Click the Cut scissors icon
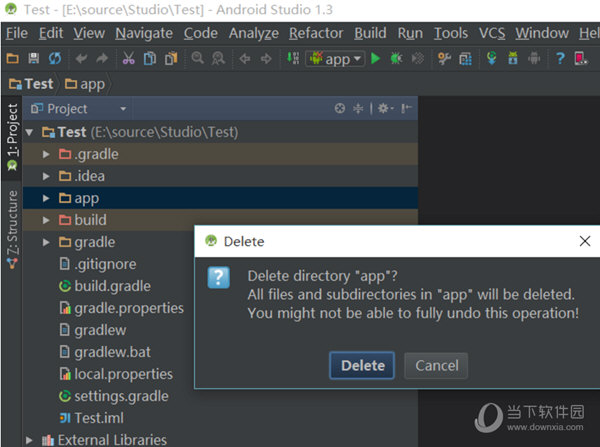Image resolution: width=600 pixels, height=447 pixels. point(129,59)
